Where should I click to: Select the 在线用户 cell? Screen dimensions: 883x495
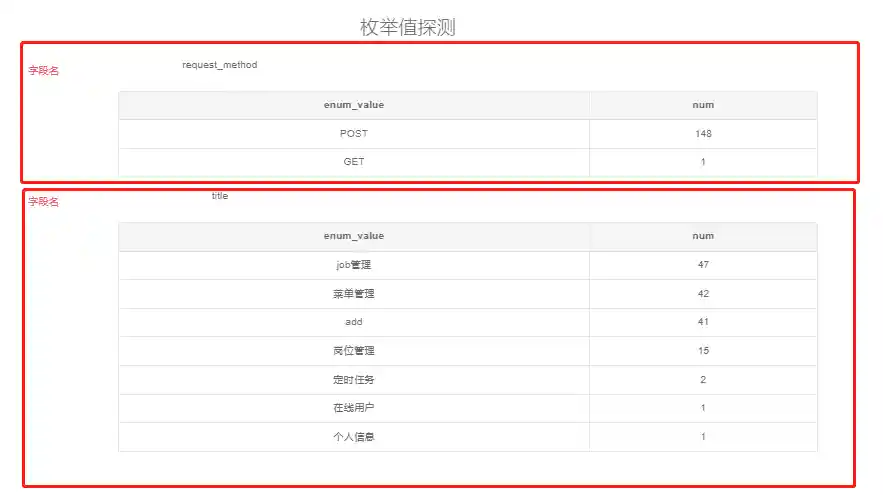(354, 408)
